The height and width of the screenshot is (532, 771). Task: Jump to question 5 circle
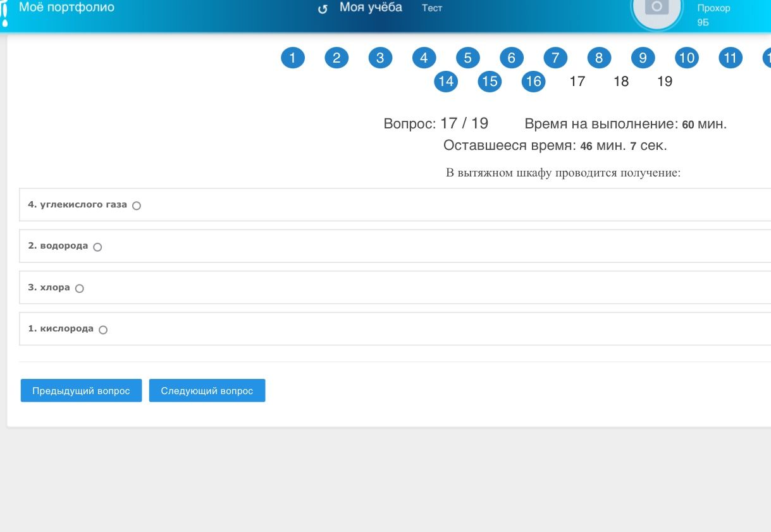click(467, 58)
